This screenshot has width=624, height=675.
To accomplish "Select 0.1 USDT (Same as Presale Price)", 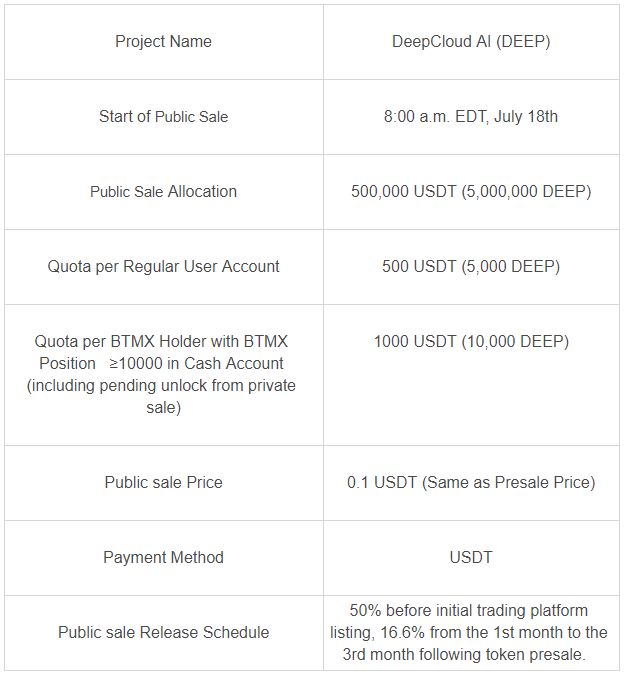I will 471,483.
